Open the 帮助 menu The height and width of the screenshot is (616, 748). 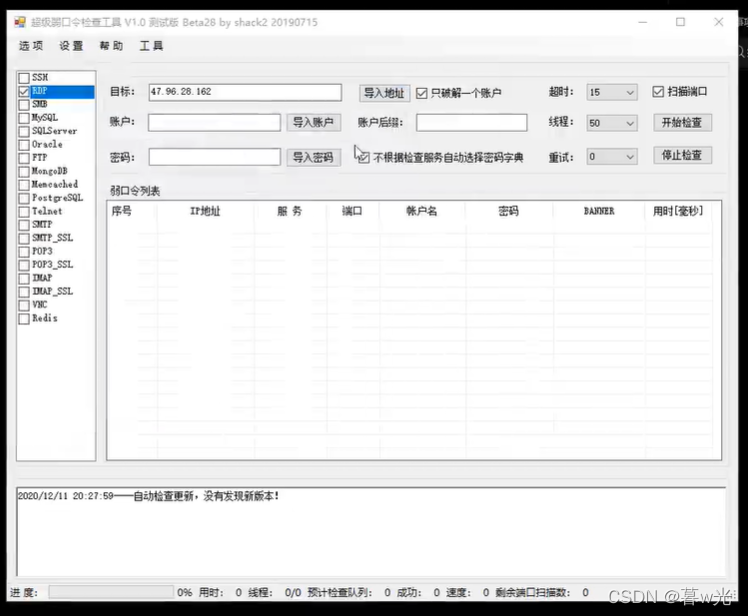tap(111, 46)
